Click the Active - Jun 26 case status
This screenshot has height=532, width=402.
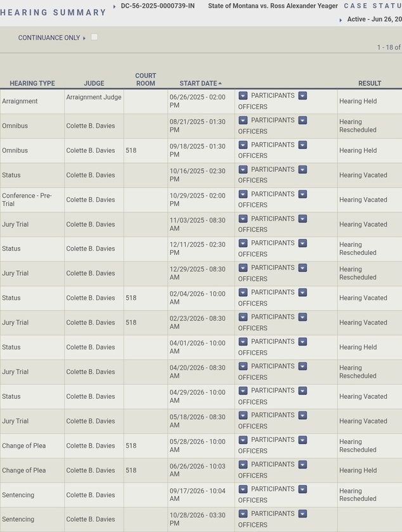[374, 19]
